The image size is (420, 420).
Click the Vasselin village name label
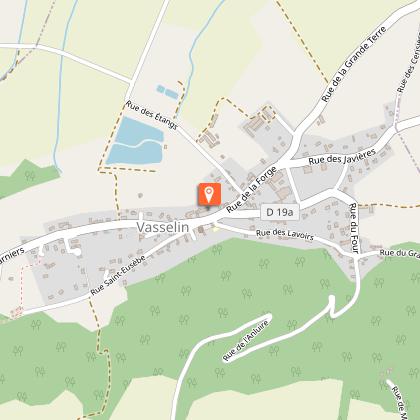coord(163,227)
